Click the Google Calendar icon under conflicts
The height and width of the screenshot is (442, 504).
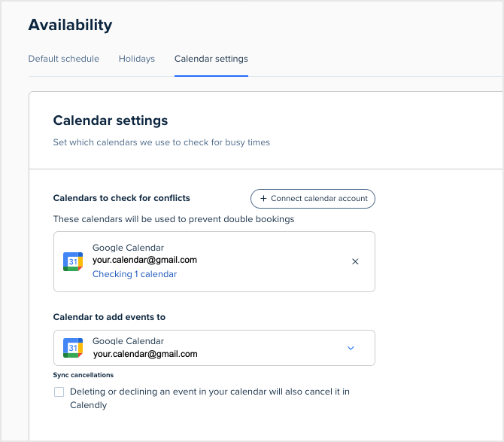[73, 261]
